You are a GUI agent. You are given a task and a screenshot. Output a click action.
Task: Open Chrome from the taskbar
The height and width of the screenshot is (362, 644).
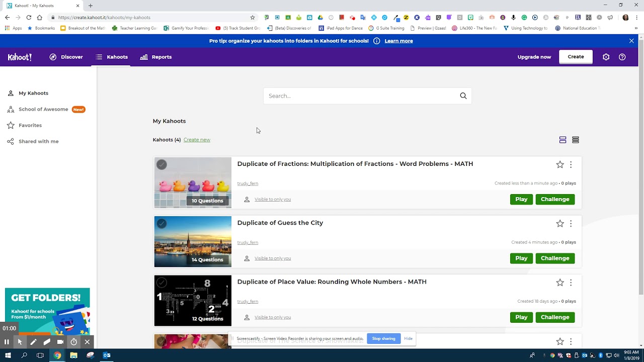tap(57, 355)
